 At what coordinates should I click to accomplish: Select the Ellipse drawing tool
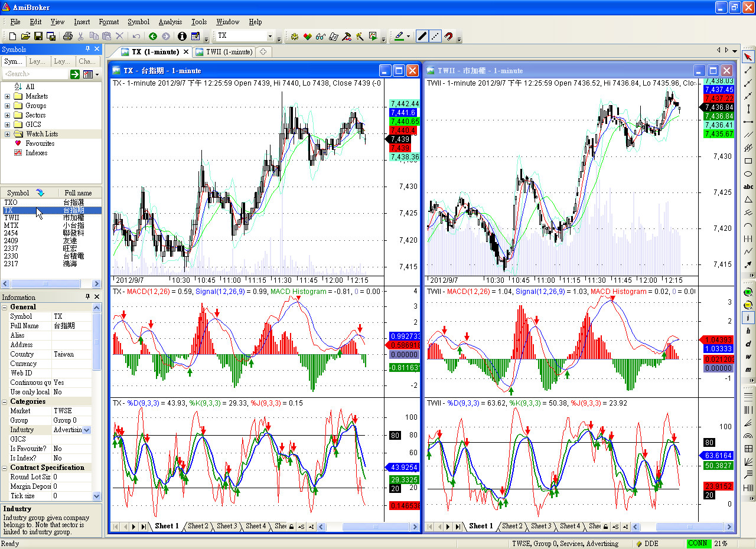(x=748, y=174)
